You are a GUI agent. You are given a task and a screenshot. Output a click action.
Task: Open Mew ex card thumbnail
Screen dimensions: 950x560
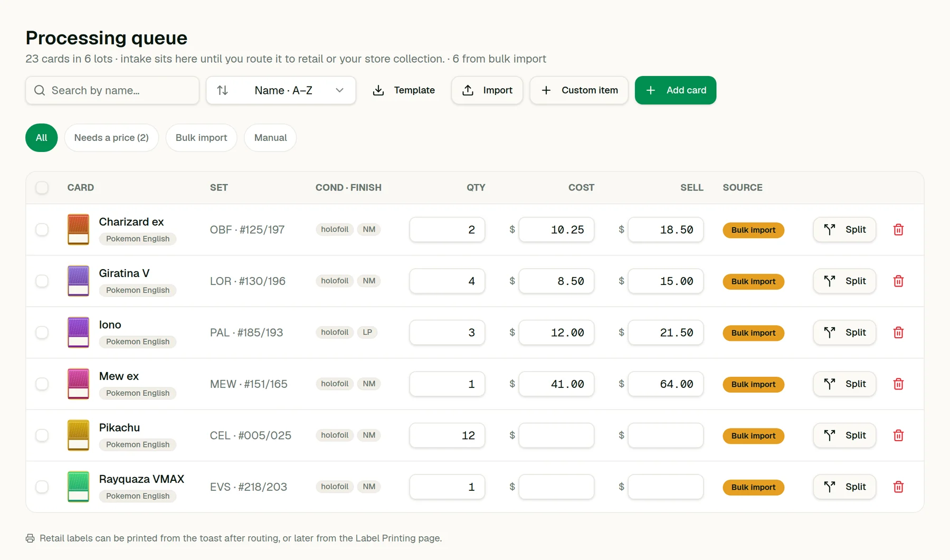click(x=78, y=384)
